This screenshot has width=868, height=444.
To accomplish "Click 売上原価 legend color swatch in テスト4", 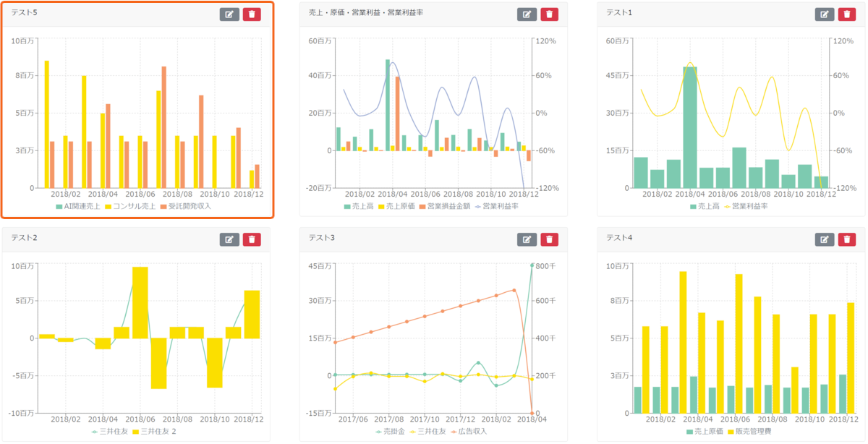I will click(690, 432).
